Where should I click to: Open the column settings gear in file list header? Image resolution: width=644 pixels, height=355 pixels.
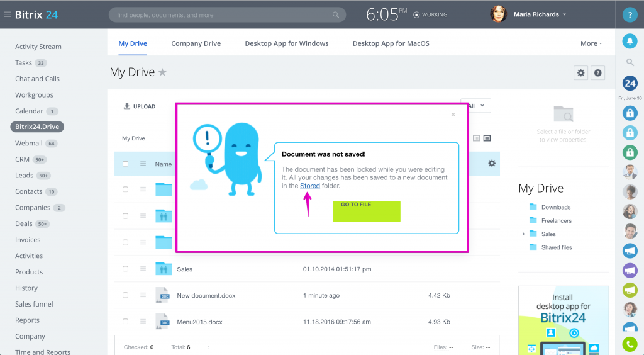click(492, 163)
